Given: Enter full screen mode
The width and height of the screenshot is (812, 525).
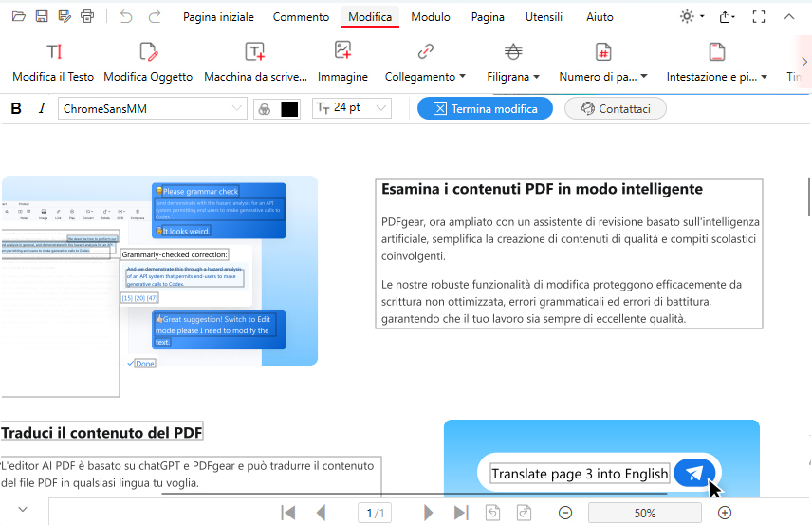Looking at the screenshot, I should (759, 17).
